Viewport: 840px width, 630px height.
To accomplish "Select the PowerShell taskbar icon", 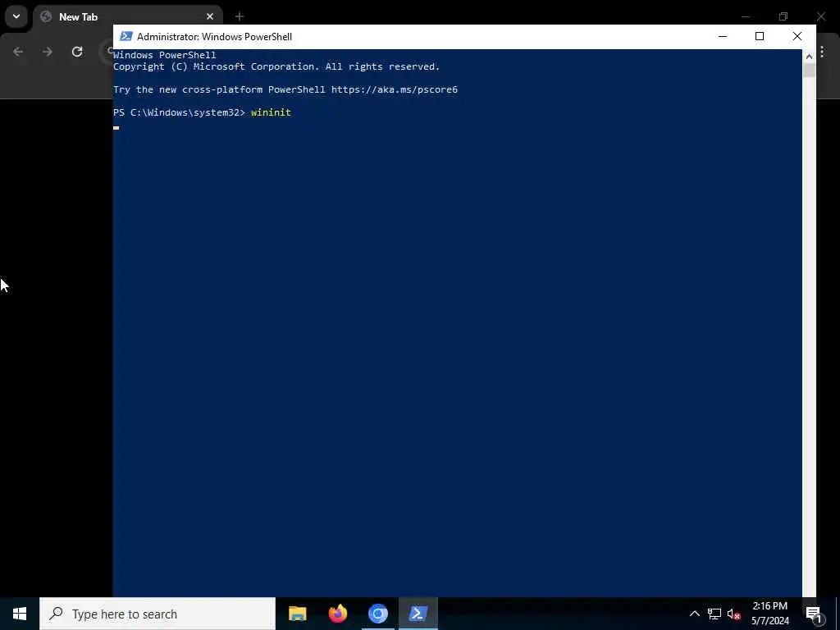I will pos(418,614).
